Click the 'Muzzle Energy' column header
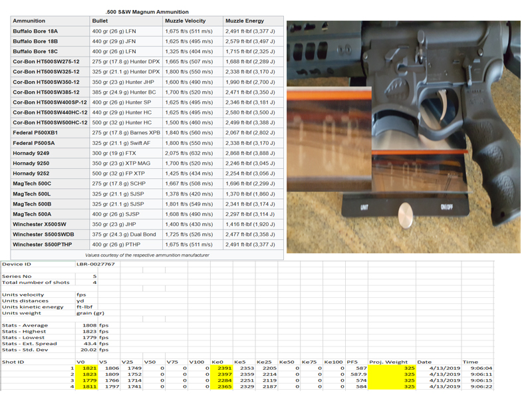 tap(253, 21)
